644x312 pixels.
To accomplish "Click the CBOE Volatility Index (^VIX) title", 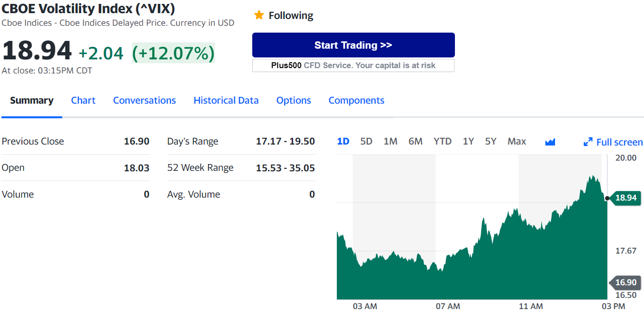I will pos(88,8).
